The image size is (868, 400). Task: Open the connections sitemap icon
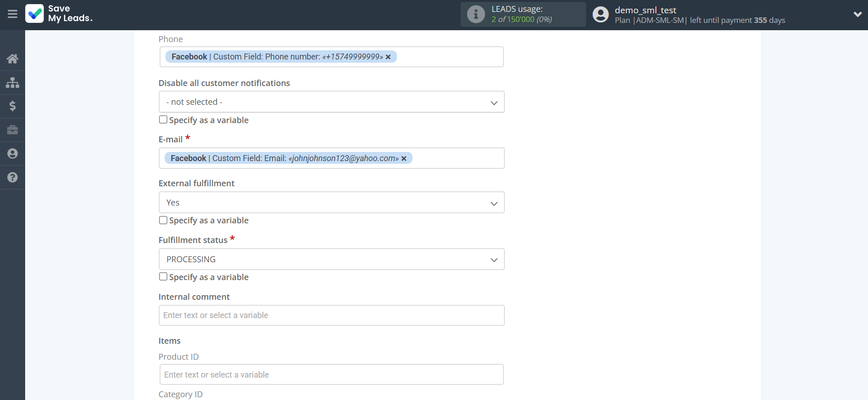12,82
